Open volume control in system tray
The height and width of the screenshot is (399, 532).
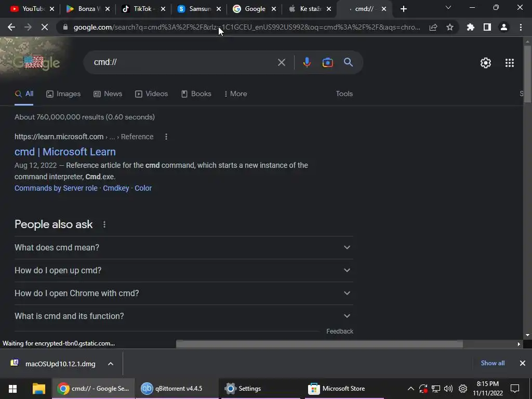(448, 389)
